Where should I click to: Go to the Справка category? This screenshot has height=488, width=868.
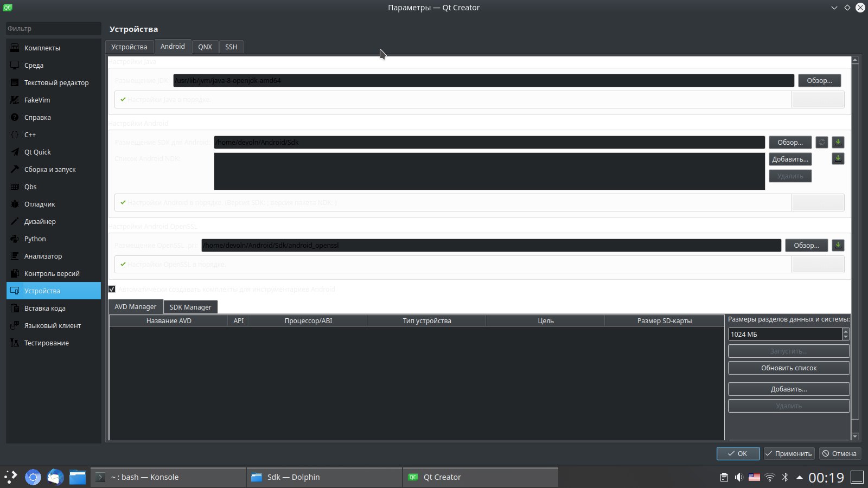pyautogui.click(x=53, y=117)
